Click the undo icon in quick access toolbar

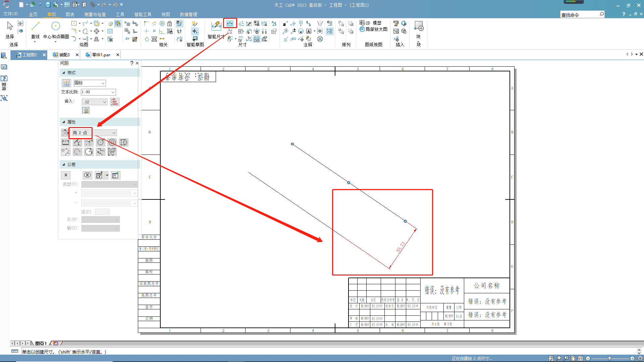click(x=93, y=5)
